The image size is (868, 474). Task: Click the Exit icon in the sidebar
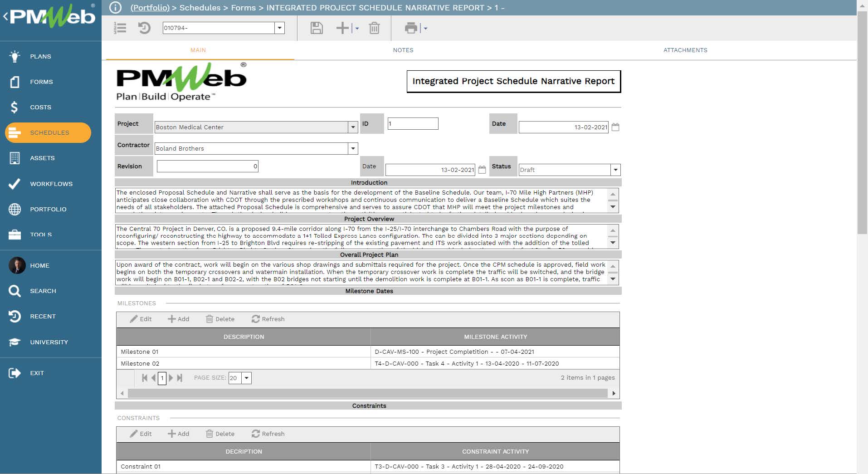pyautogui.click(x=15, y=373)
